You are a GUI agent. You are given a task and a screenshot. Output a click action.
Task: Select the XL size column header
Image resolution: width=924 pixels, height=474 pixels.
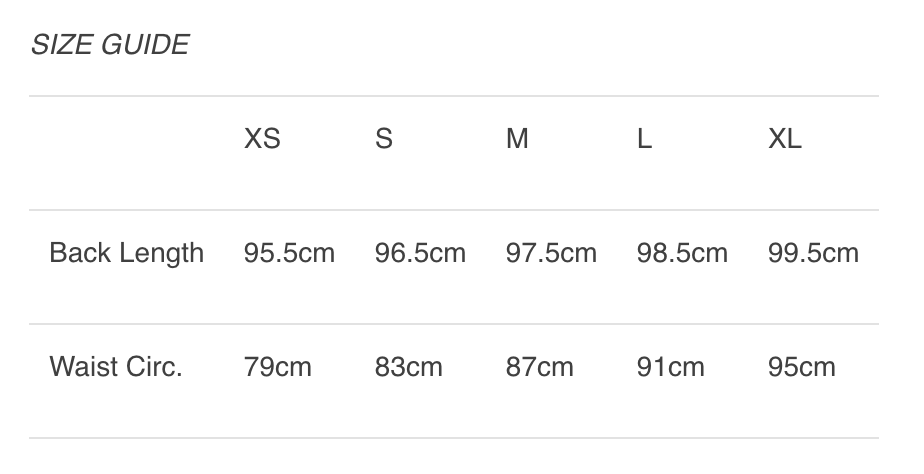785,139
